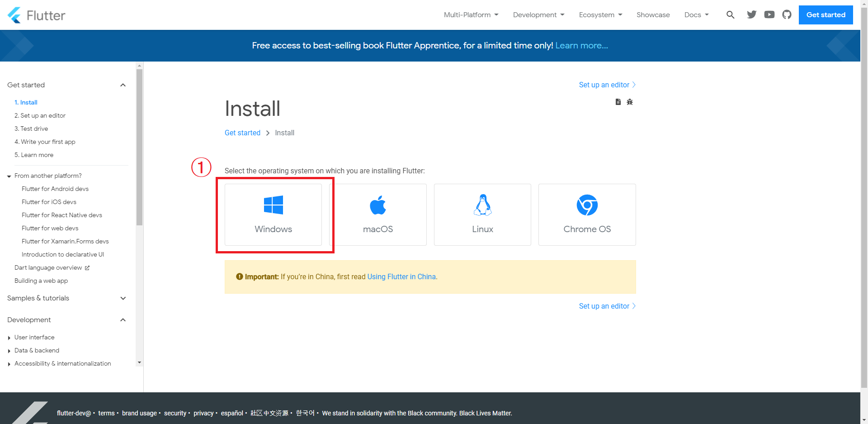Expand the User interface sidebar item

point(9,338)
